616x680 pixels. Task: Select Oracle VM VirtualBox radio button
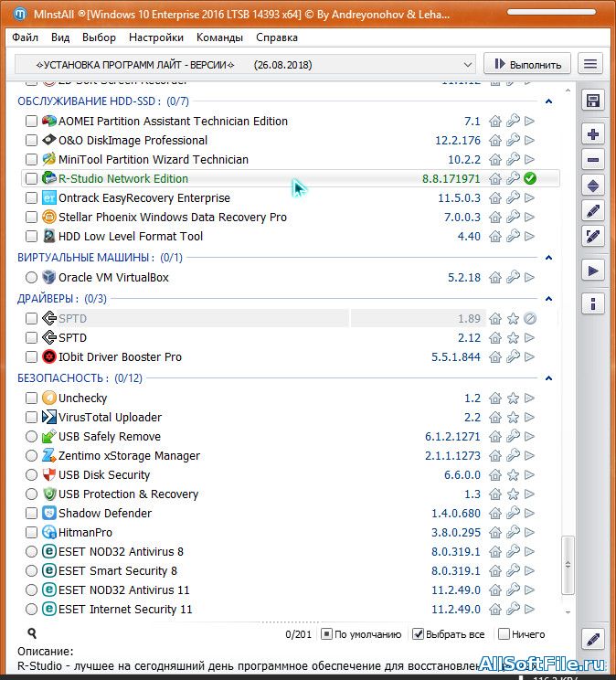click(31, 277)
